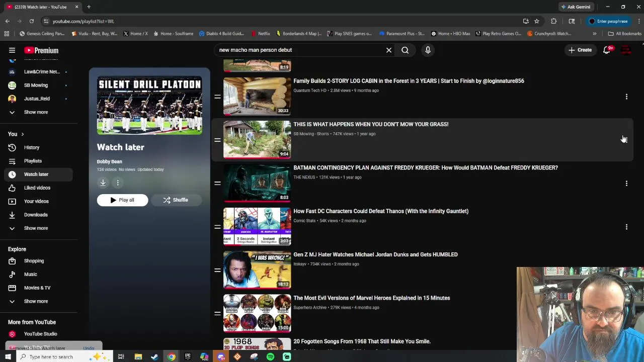Viewport: 644px width, 362px height.
Task: Click the YouTube Premium logo
Action: click(x=41, y=50)
